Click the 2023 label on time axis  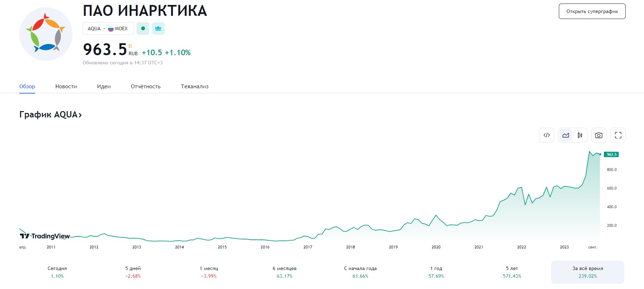(564, 247)
